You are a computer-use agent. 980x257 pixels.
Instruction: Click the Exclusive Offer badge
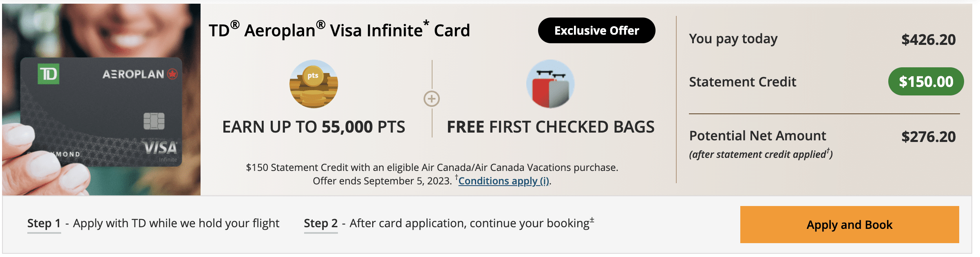click(x=596, y=31)
